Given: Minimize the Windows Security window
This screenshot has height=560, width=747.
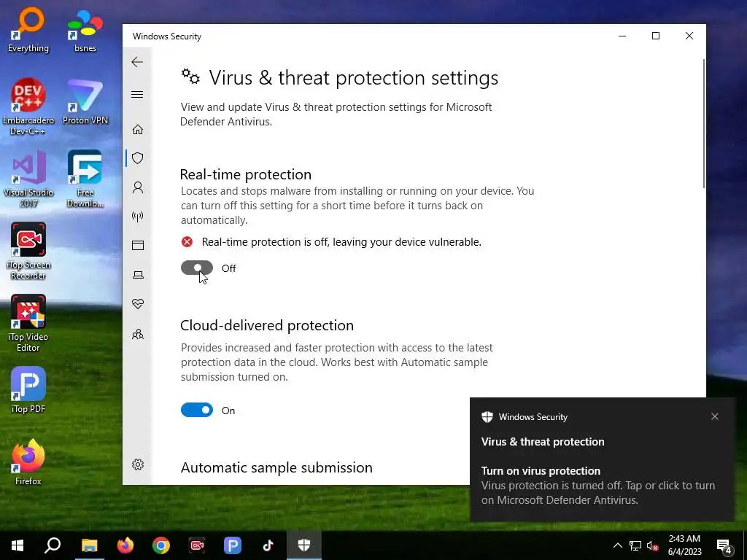Looking at the screenshot, I should coord(622,36).
